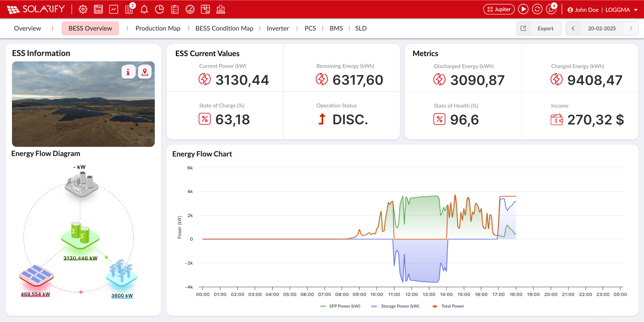The height and width of the screenshot is (322, 644).
Task: Open the pie chart analytics icon
Action: click(159, 9)
